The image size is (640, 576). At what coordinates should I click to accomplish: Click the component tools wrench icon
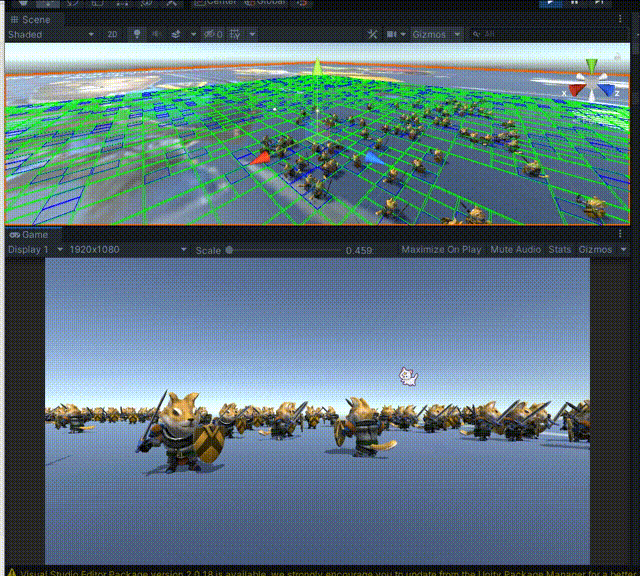click(372, 34)
